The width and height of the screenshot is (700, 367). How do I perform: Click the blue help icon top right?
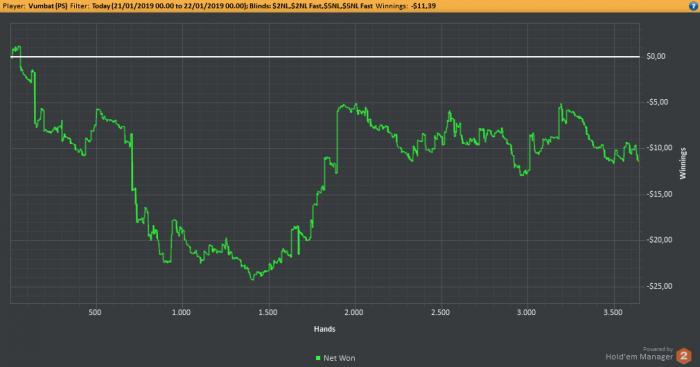pyautogui.click(x=694, y=6)
